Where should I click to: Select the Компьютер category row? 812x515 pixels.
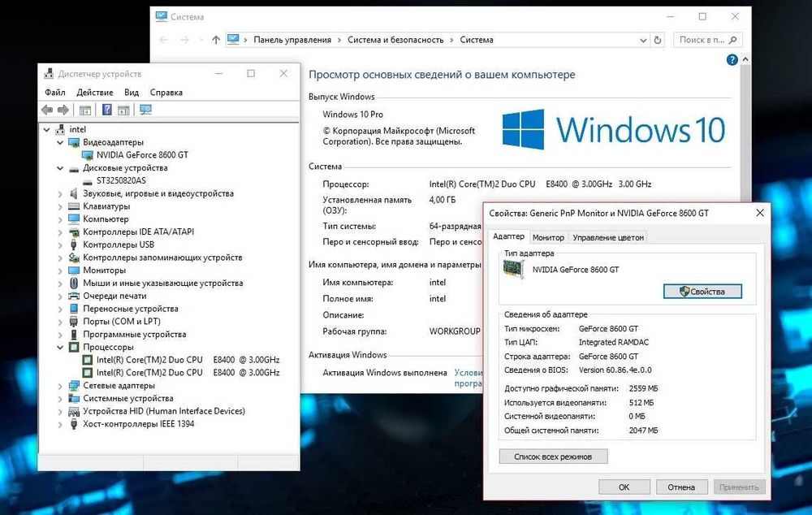[106, 219]
